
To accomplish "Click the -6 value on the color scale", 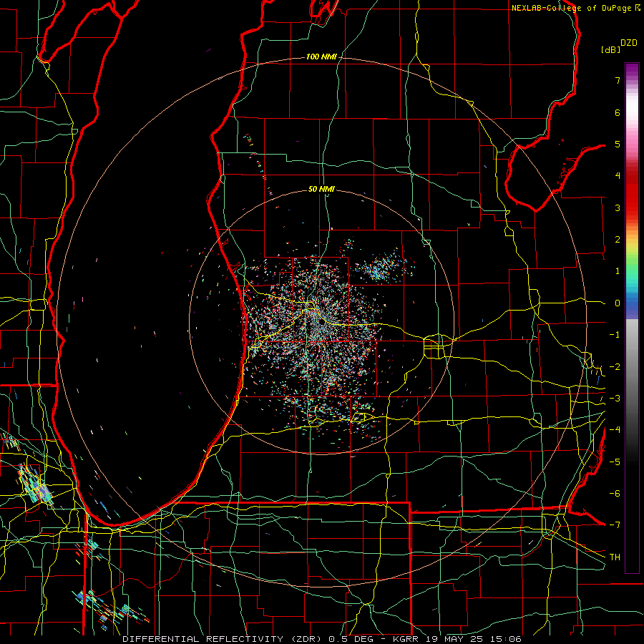I will pos(615,494).
